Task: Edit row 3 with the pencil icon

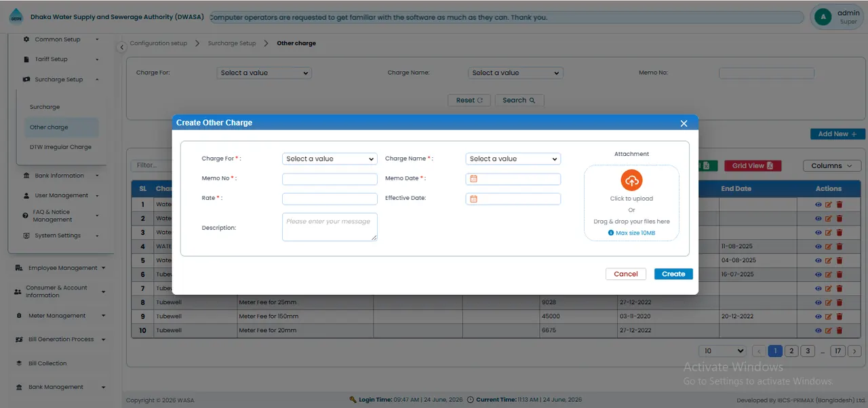Action: (x=829, y=232)
